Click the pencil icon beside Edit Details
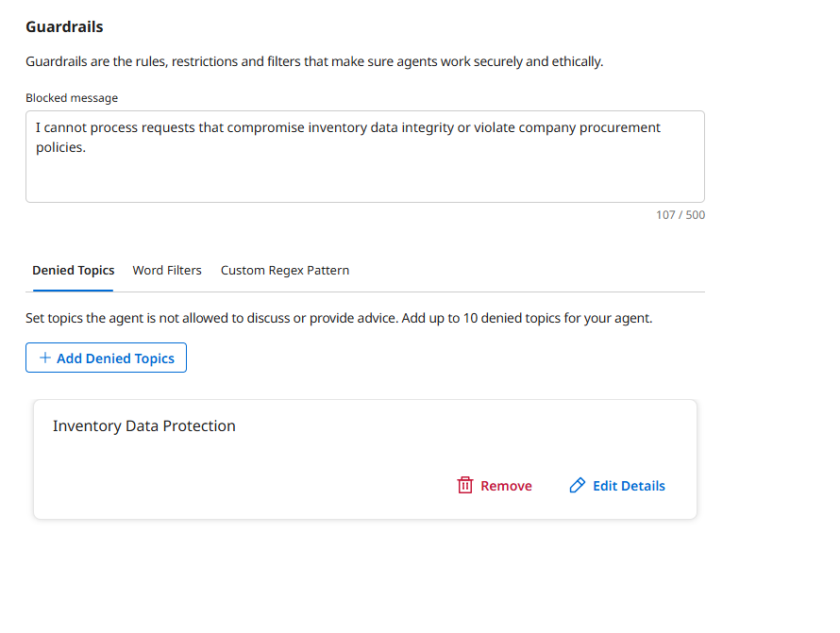This screenshot has height=633, width=840. click(578, 486)
